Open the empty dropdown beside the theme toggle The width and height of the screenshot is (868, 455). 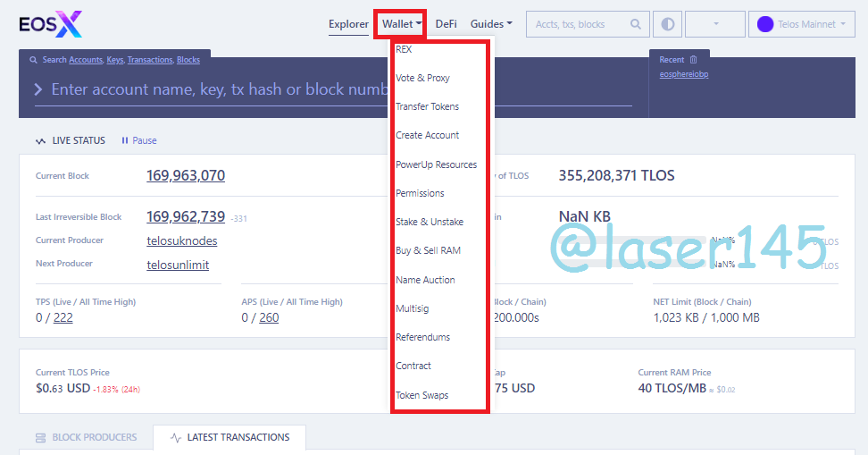pyautogui.click(x=715, y=24)
